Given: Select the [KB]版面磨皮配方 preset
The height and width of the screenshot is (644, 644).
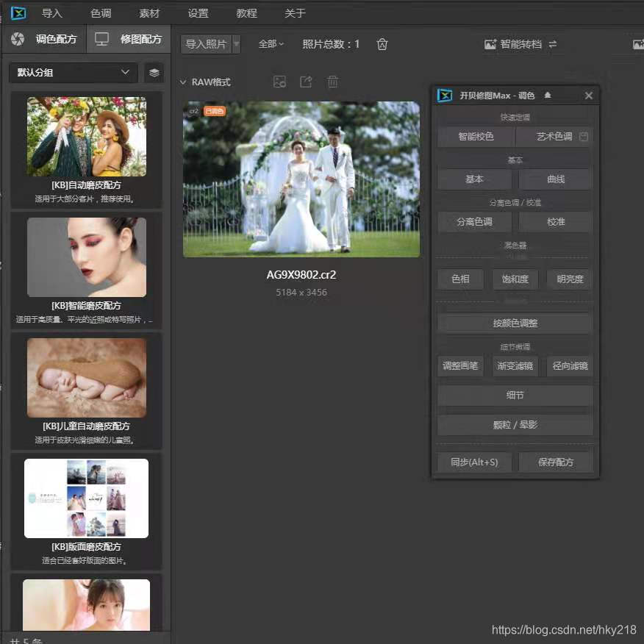Looking at the screenshot, I should (86, 512).
